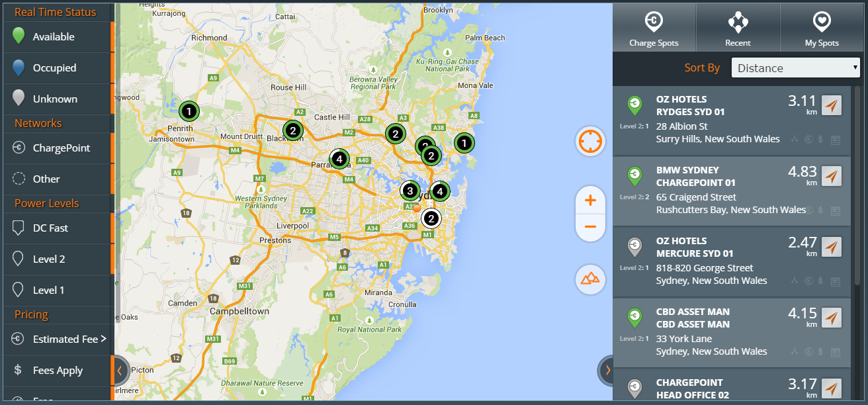Collapse the left filter panel
The height and width of the screenshot is (405, 868).
120,371
